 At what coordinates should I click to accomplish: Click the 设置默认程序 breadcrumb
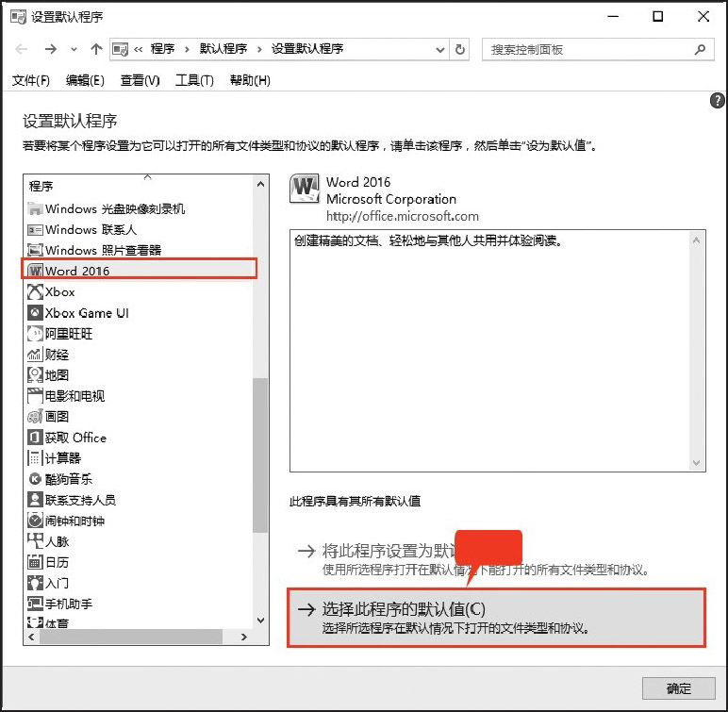pos(307,49)
